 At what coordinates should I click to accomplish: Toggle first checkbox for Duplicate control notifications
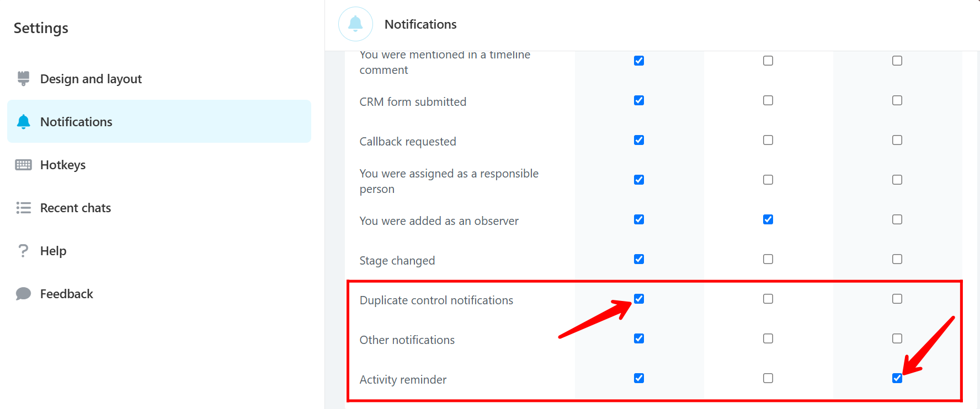coord(639,299)
